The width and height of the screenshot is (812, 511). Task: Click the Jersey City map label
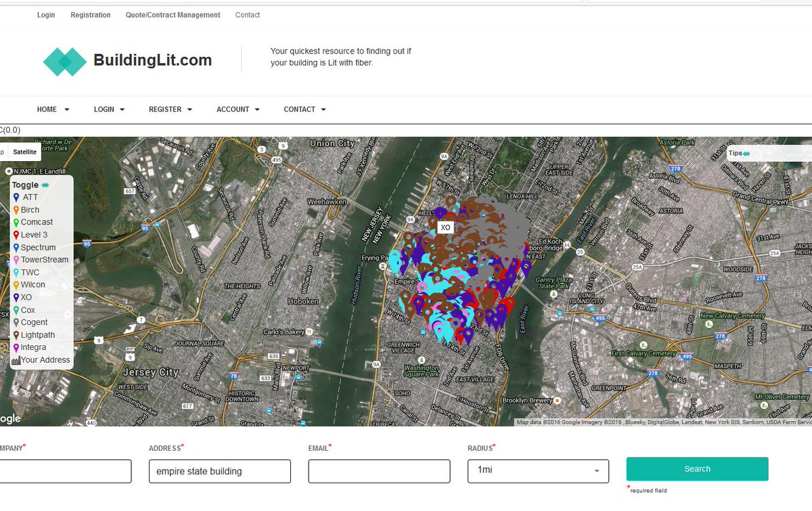tap(150, 372)
